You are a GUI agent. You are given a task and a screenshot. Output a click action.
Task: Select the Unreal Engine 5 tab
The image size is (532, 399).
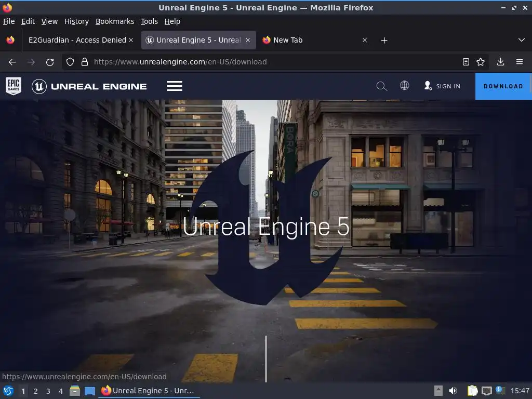coord(198,40)
